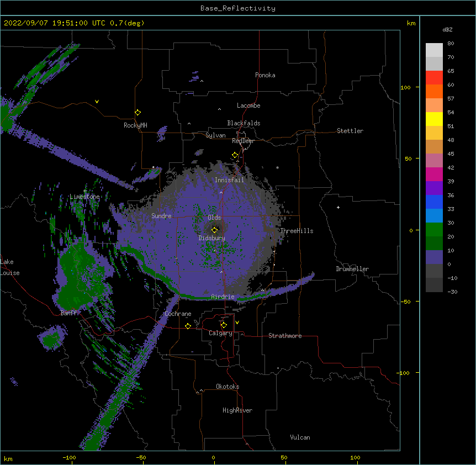Click the dBZ legend heading
This screenshot has width=476, height=465.
coord(447,29)
